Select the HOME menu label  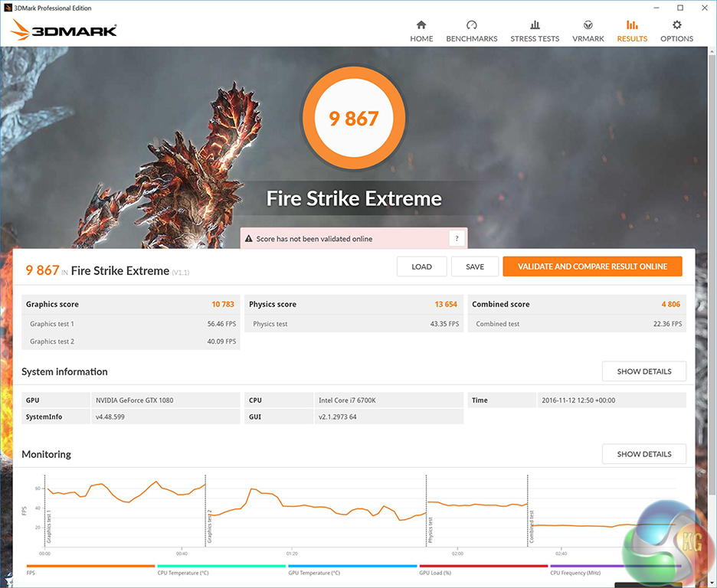(x=421, y=39)
